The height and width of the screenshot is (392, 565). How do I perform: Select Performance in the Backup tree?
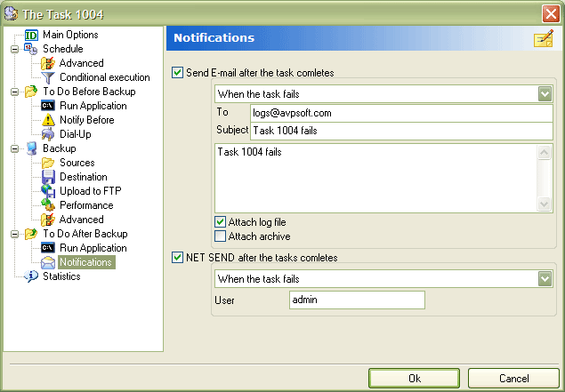coord(86,205)
